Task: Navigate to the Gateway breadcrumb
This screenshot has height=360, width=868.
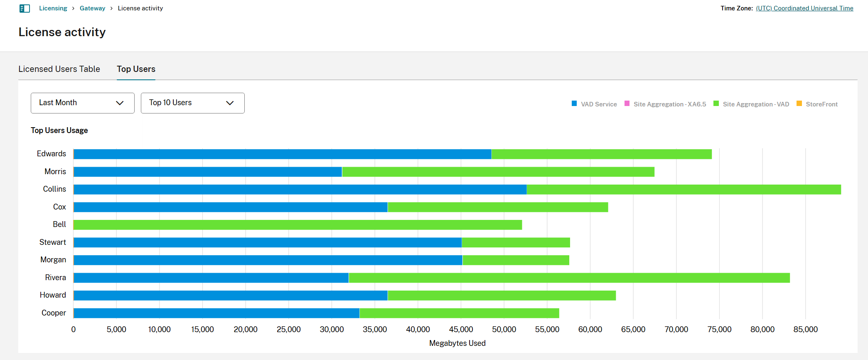Action: pos(92,8)
